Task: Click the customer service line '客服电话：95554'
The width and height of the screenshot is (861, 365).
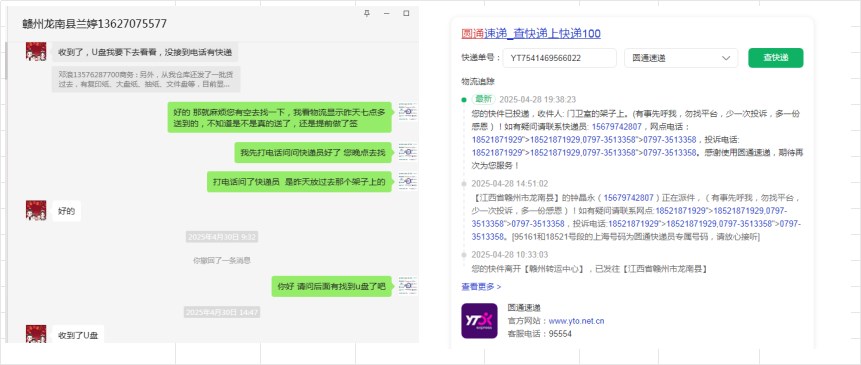Action: point(540,333)
